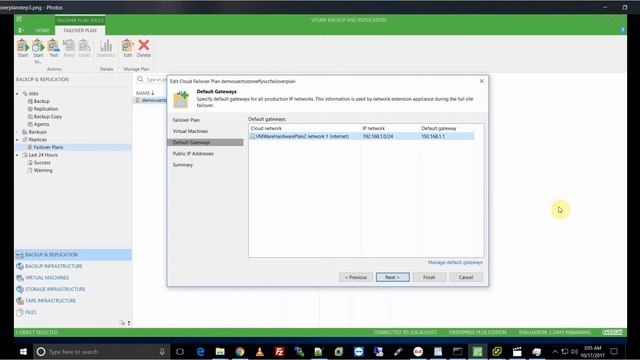Go to Failover Plan wizard step
Viewport: 640px width, 360px height.
(186, 120)
